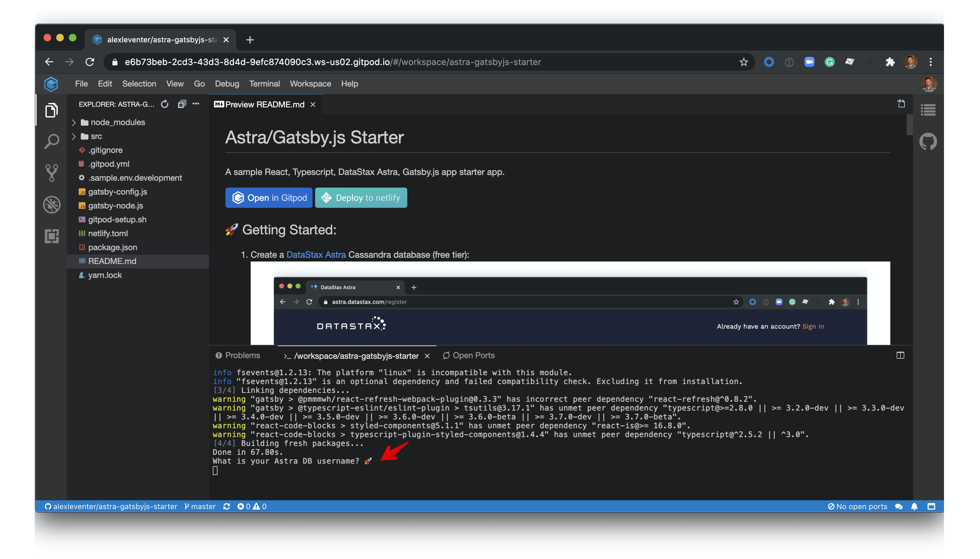Bookmark this page with star icon
Viewport: 980px width, 559px height.
click(744, 62)
